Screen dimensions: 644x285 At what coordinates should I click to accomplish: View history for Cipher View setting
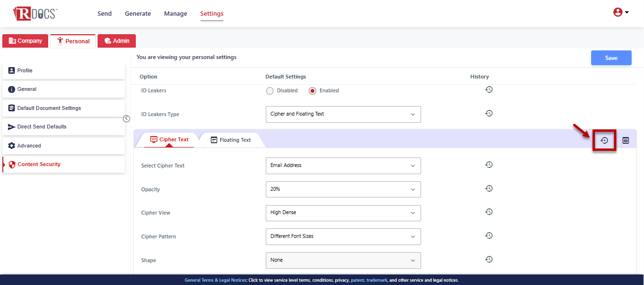tap(489, 212)
